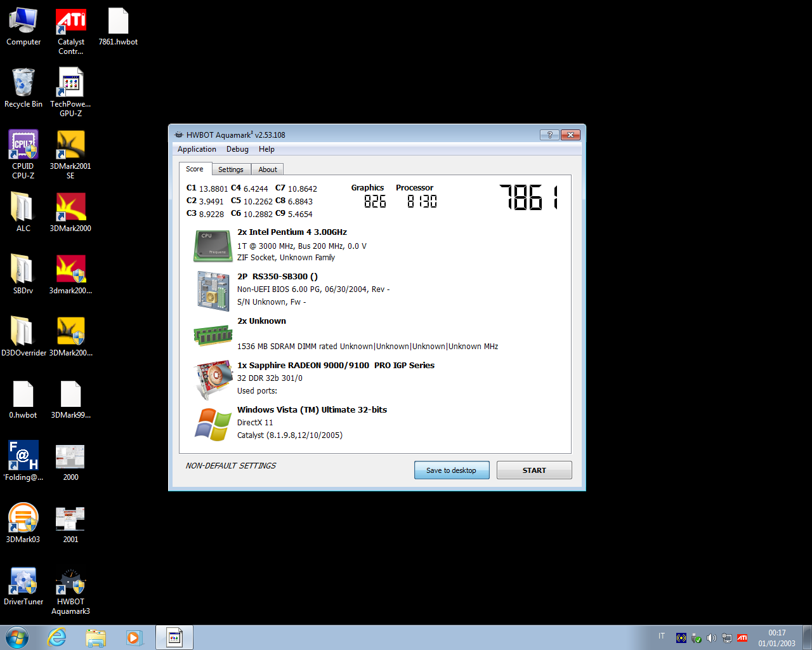
Task: Switch to the Settings tab
Action: pos(231,169)
